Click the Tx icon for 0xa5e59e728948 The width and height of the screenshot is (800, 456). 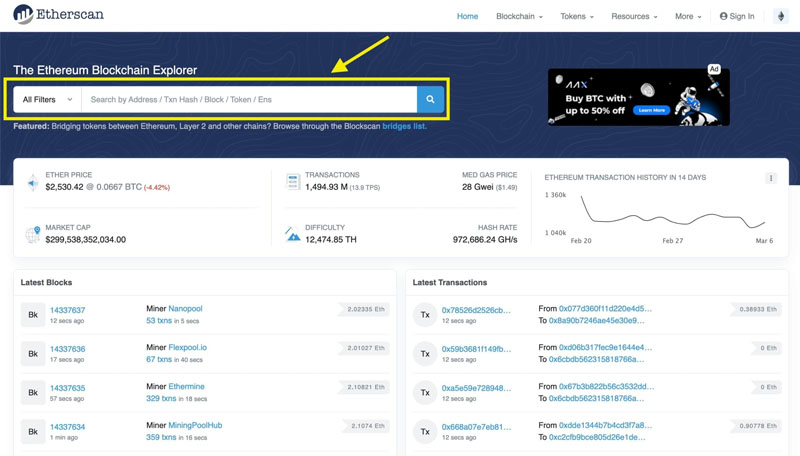[425, 392]
